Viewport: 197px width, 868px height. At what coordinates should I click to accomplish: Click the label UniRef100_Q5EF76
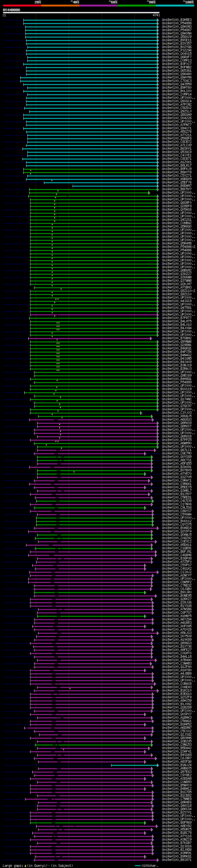pyautogui.click(x=177, y=182)
